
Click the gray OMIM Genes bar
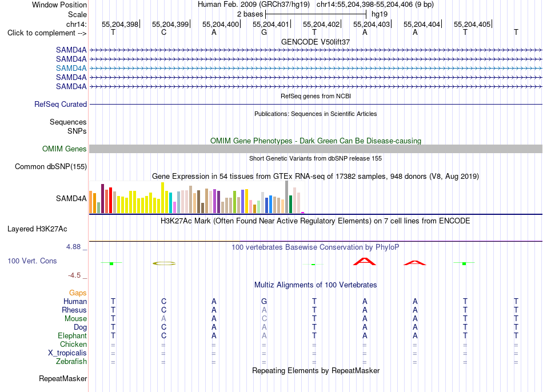[x=316, y=149]
